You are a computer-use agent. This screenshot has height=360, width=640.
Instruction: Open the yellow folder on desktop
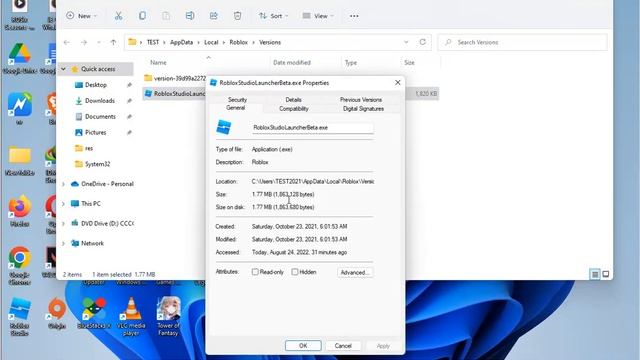pyautogui.click(x=19, y=161)
